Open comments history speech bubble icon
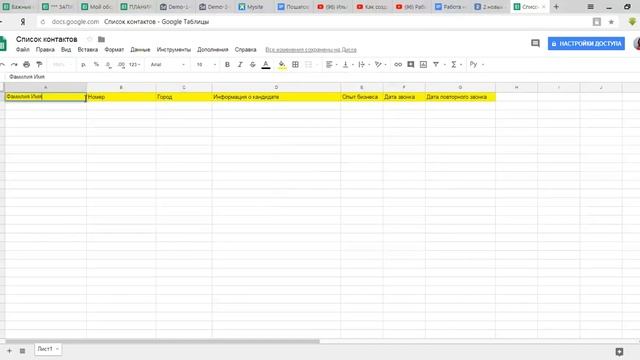Viewport: 640px width, 360px height. 535,43
